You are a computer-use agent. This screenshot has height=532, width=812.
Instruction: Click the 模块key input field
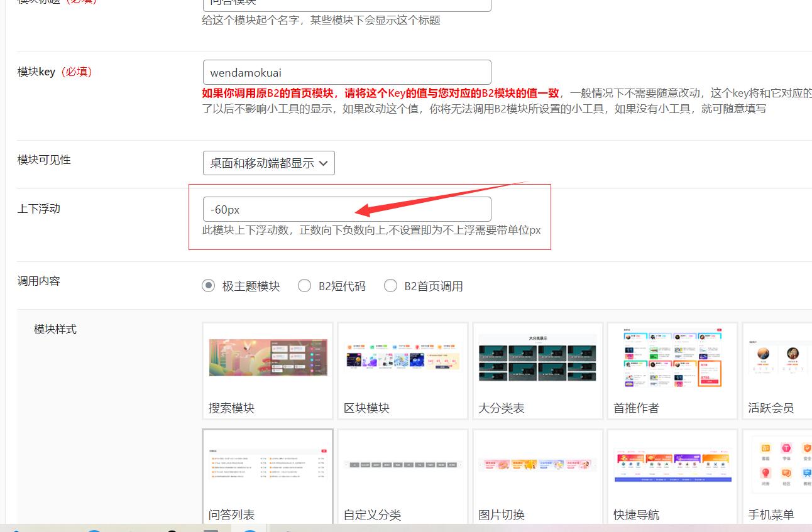coord(347,72)
